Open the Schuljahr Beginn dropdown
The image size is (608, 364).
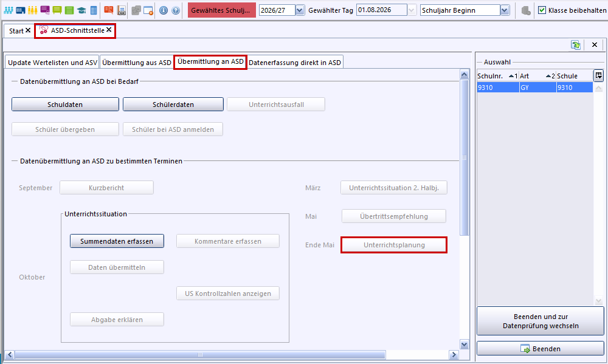[x=505, y=10]
